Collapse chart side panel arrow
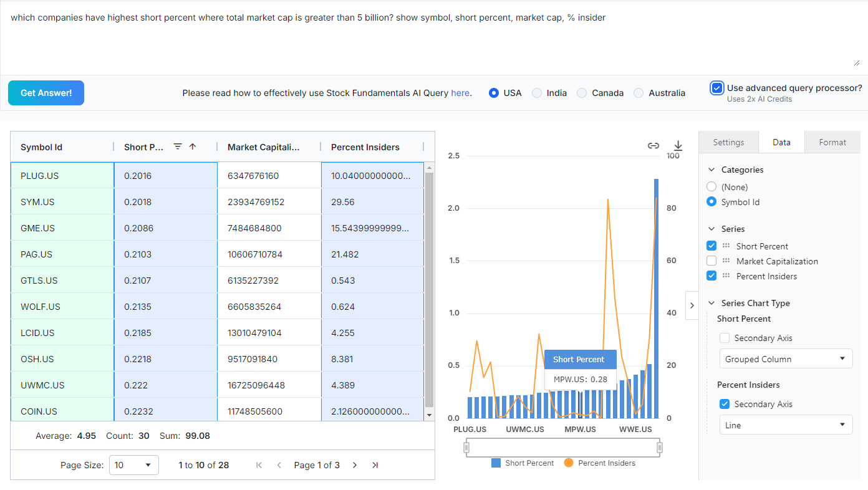Viewport: 868px width, 490px height. pyautogui.click(x=692, y=305)
